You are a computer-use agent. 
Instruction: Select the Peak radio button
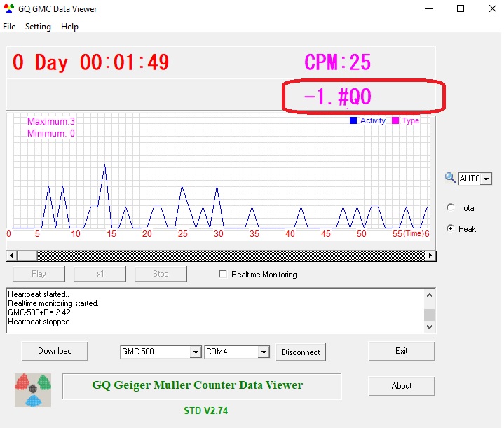click(450, 229)
